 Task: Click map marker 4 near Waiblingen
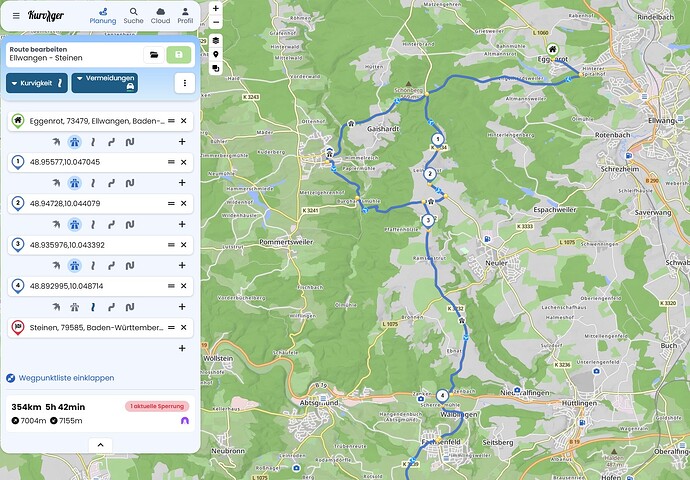click(x=442, y=396)
